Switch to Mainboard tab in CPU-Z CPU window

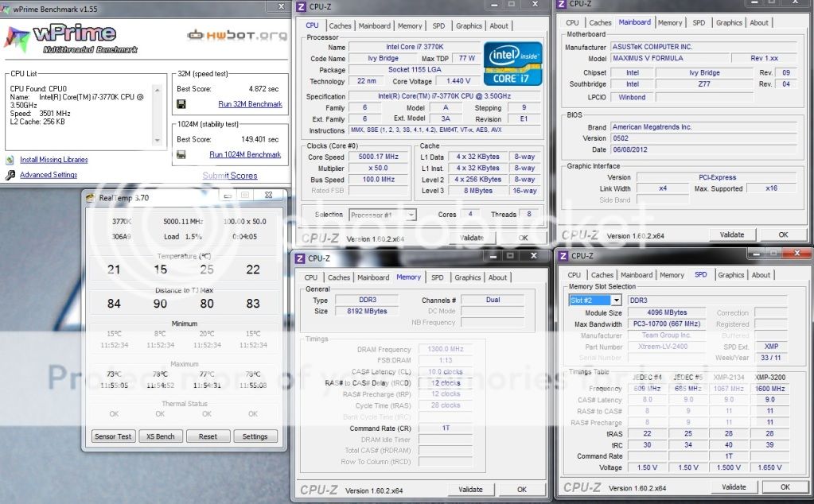coord(374,26)
